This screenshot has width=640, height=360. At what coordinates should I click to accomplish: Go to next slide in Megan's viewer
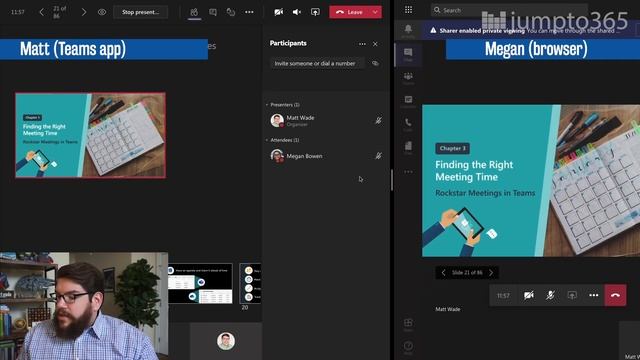[x=491, y=273]
